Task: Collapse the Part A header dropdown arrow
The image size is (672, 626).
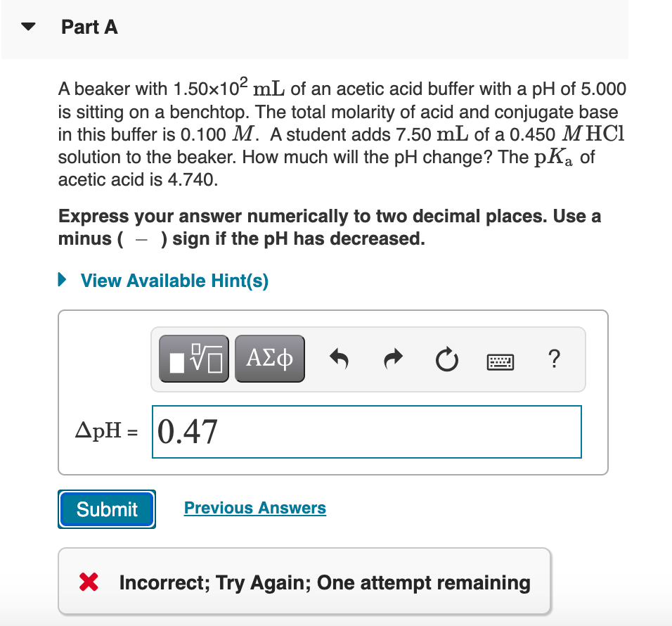Action: click(27, 27)
